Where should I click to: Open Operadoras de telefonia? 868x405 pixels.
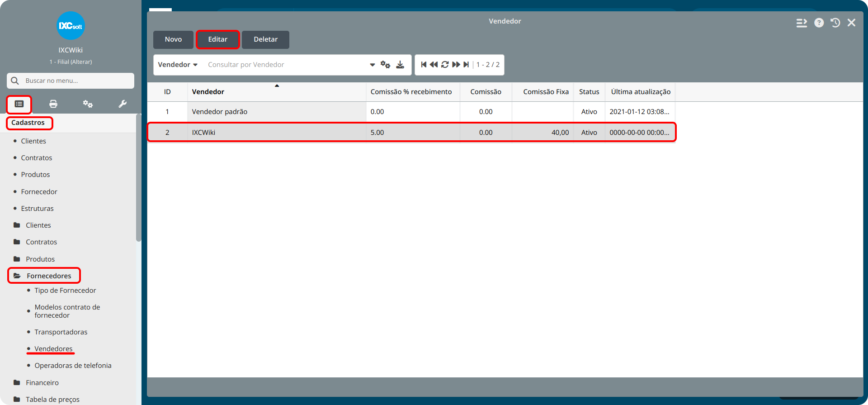(x=73, y=366)
